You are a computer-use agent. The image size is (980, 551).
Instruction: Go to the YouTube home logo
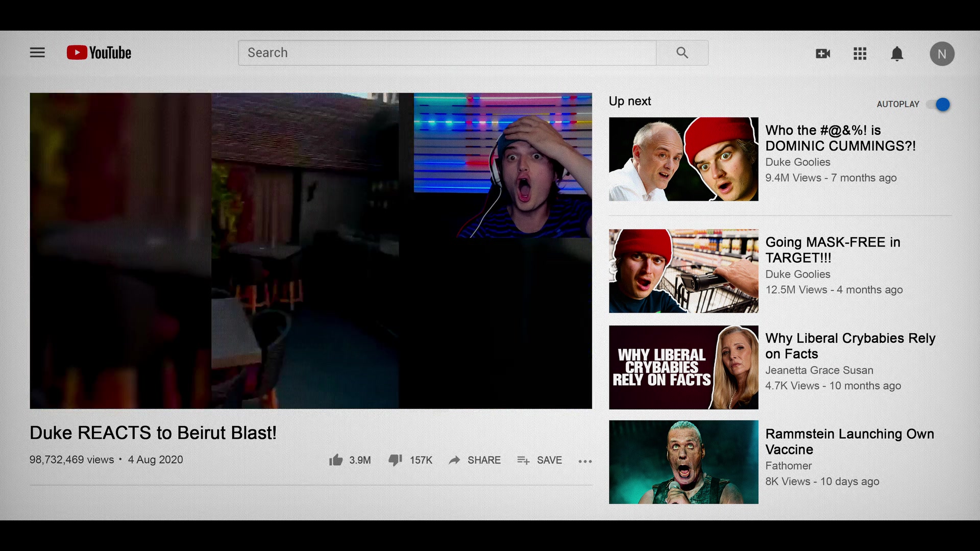[x=99, y=53]
